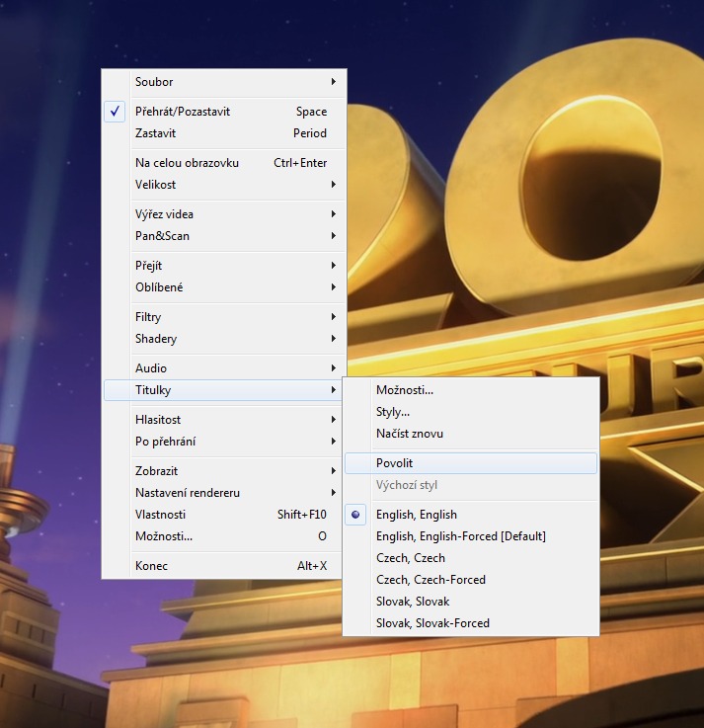Select the Czech, Czech-Forced subtitle track
The width and height of the screenshot is (704, 728).
click(471, 580)
